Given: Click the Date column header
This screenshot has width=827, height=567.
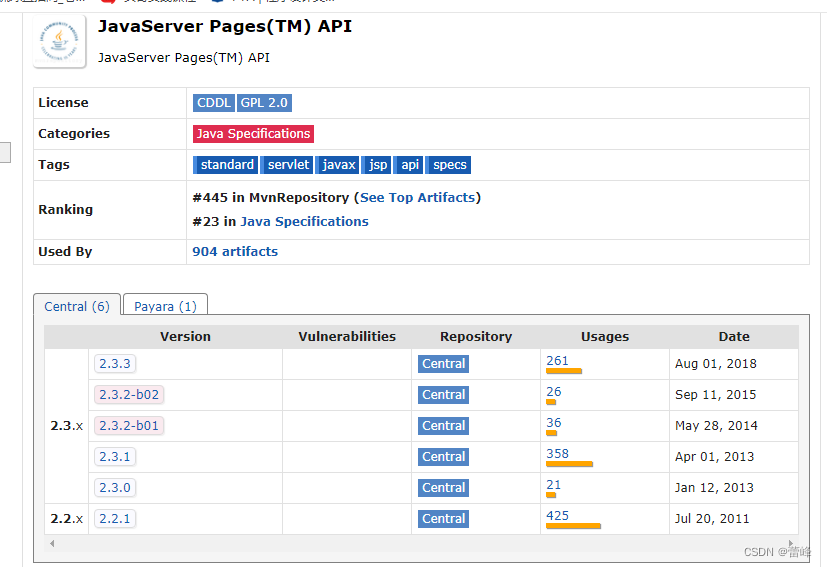Looking at the screenshot, I should click(x=734, y=337).
